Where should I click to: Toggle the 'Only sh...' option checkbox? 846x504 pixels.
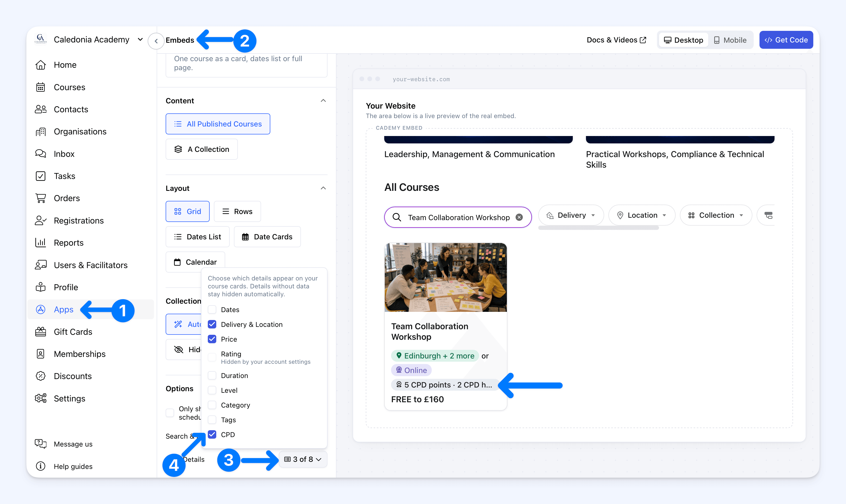pyautogui.click(x=170, y=413)
